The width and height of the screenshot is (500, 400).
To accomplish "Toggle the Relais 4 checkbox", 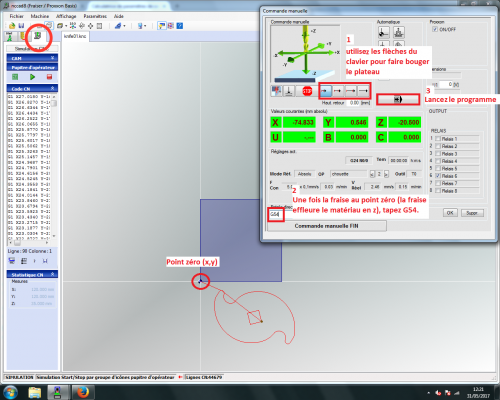I will click(438, 161).
